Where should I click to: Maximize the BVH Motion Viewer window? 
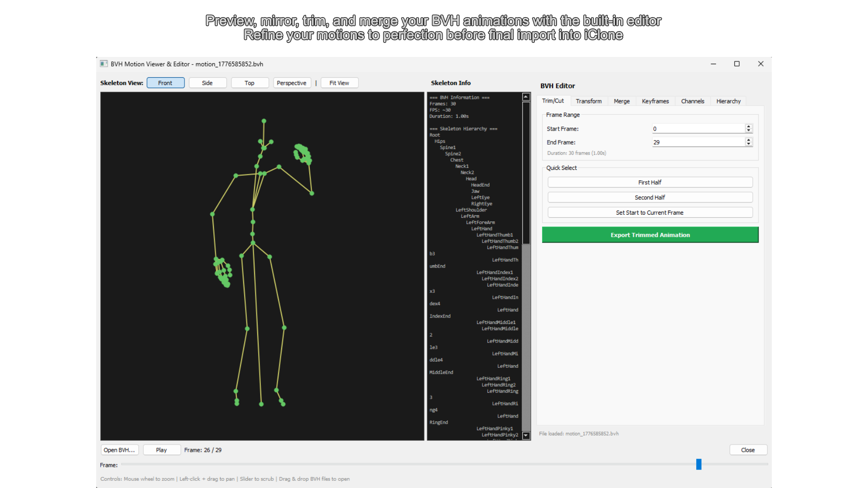737,64
